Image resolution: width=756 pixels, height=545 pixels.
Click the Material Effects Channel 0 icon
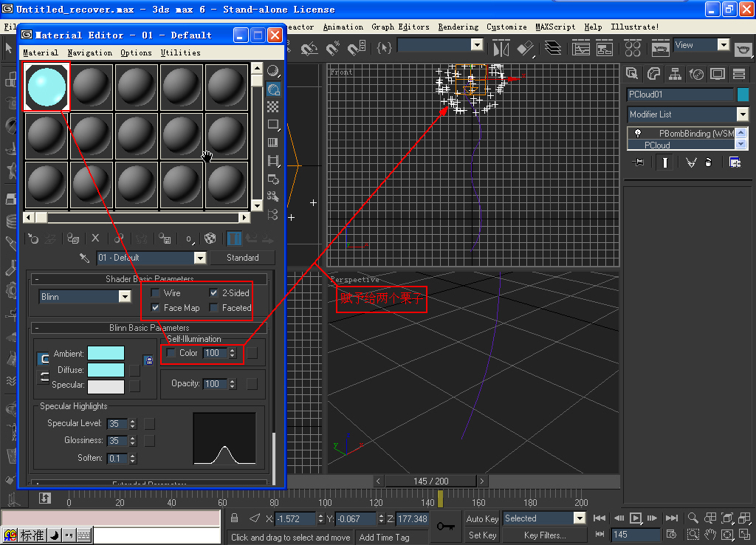tap(189, 239)
